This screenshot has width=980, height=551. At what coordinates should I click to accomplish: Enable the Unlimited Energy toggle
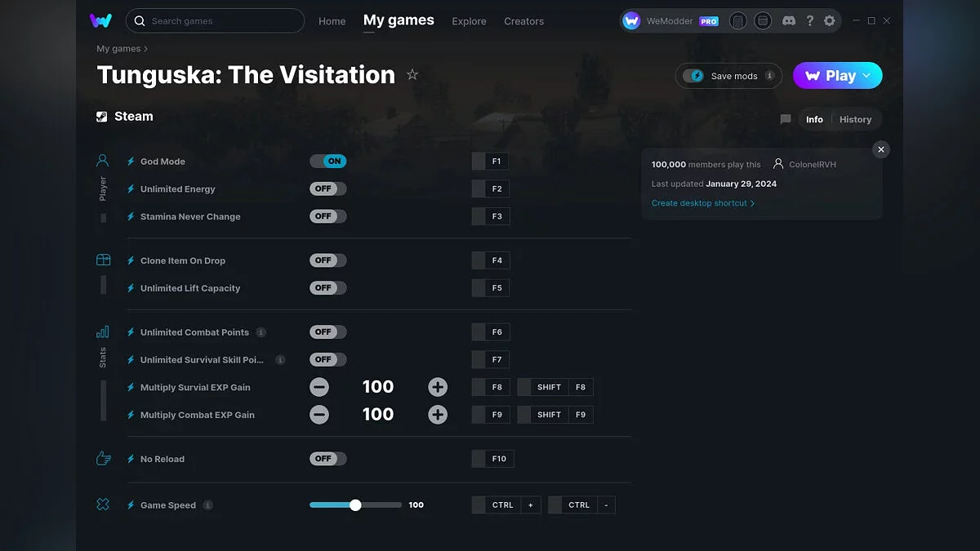327,189
